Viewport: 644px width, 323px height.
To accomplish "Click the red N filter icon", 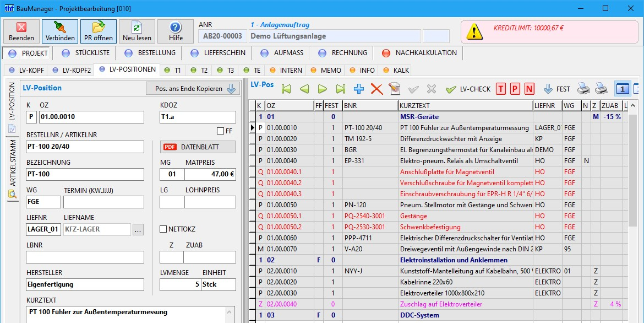I will click(530, 89).
